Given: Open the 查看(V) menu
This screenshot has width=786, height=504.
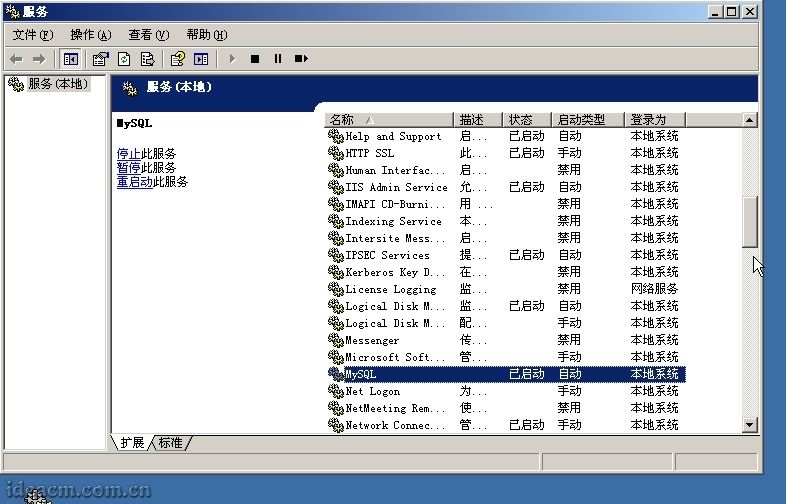Looking at the screenshot, I should coord(148,35).
